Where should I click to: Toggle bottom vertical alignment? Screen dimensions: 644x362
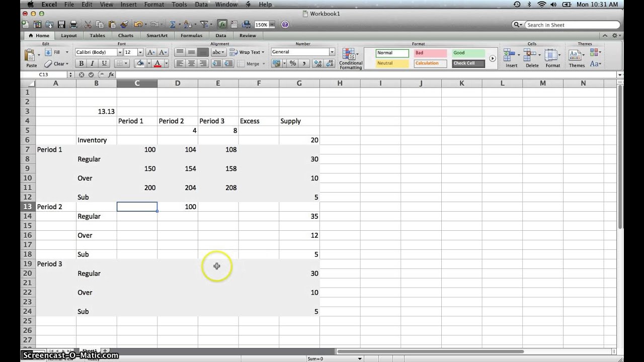point(203,52)
